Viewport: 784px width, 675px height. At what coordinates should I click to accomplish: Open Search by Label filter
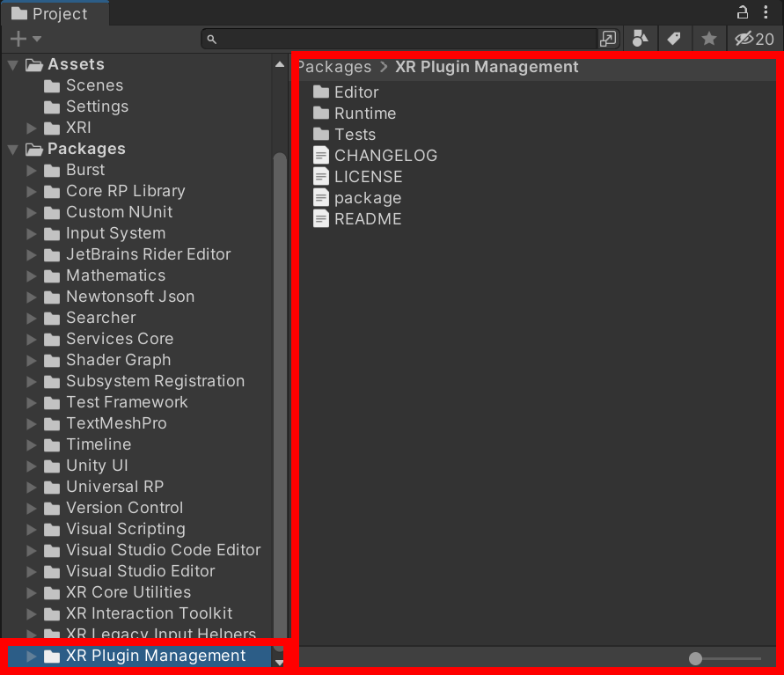[x=674, y=39]
